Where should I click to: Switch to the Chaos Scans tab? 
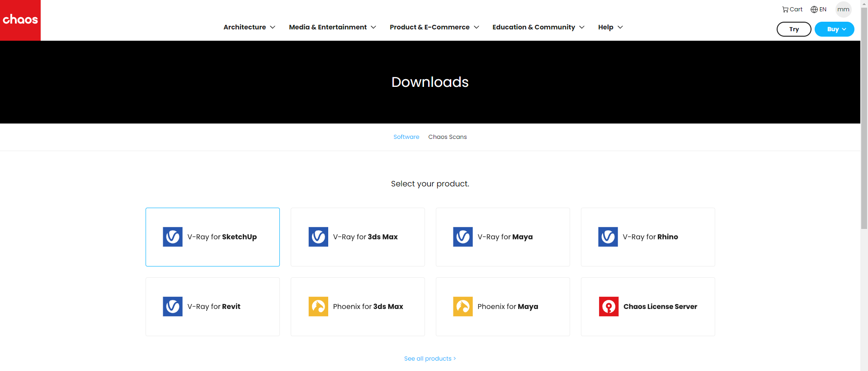448,137
